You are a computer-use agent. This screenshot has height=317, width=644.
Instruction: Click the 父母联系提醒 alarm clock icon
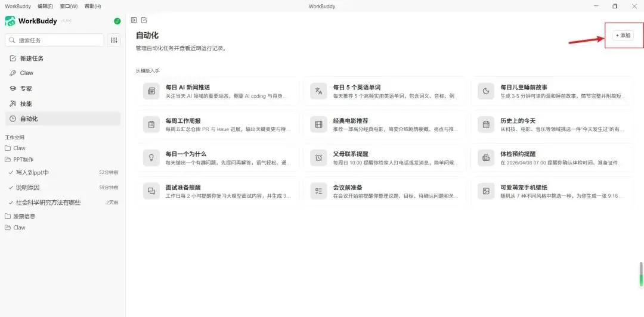coord(318,158)
